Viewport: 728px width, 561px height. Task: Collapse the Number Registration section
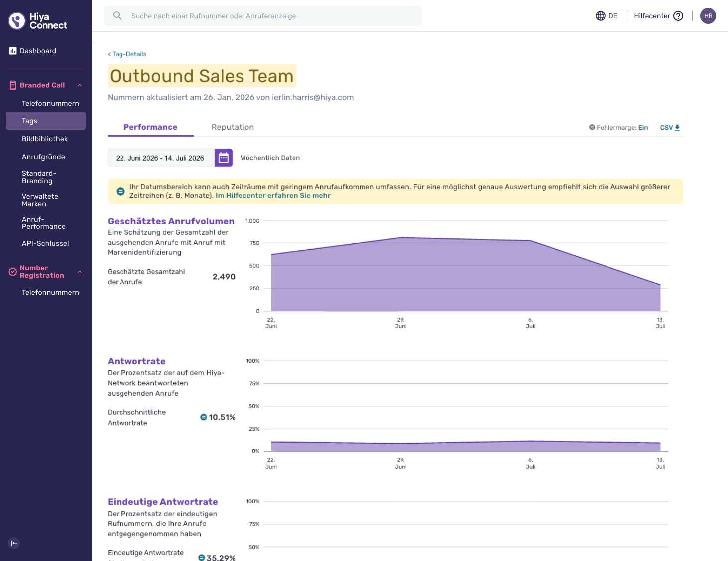(x=80, y=272)
